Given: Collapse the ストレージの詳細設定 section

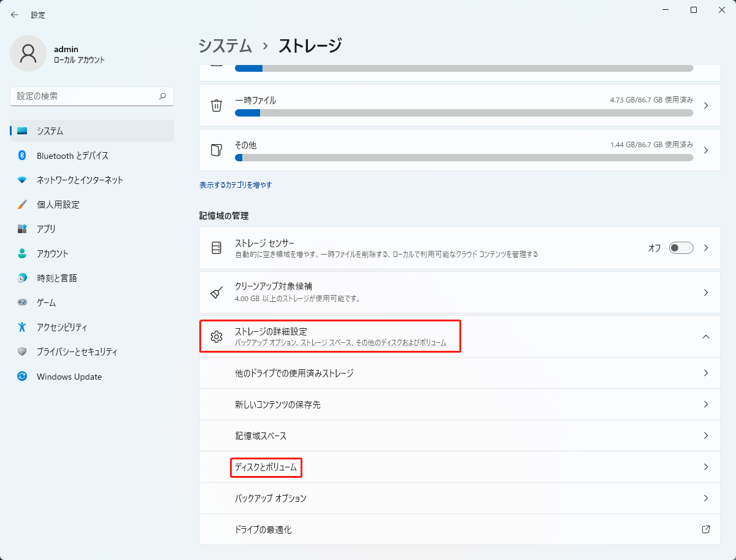Looking at the screenshot, I should [705, 336].
